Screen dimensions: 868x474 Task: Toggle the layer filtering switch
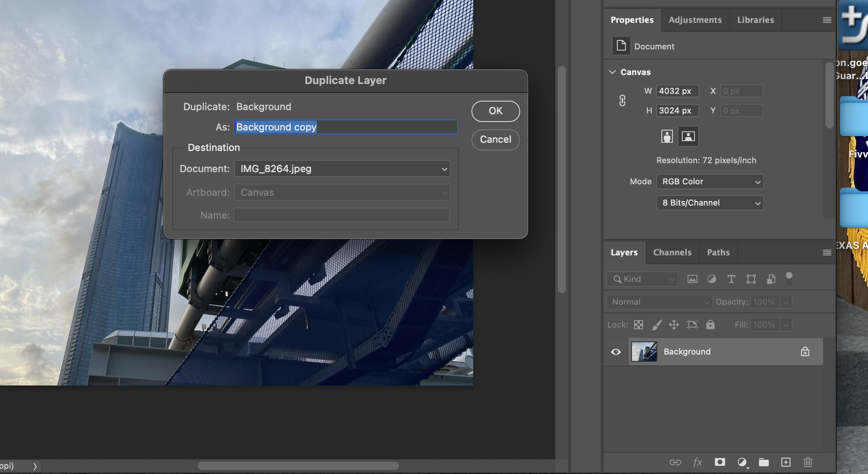tap(789, 279)
